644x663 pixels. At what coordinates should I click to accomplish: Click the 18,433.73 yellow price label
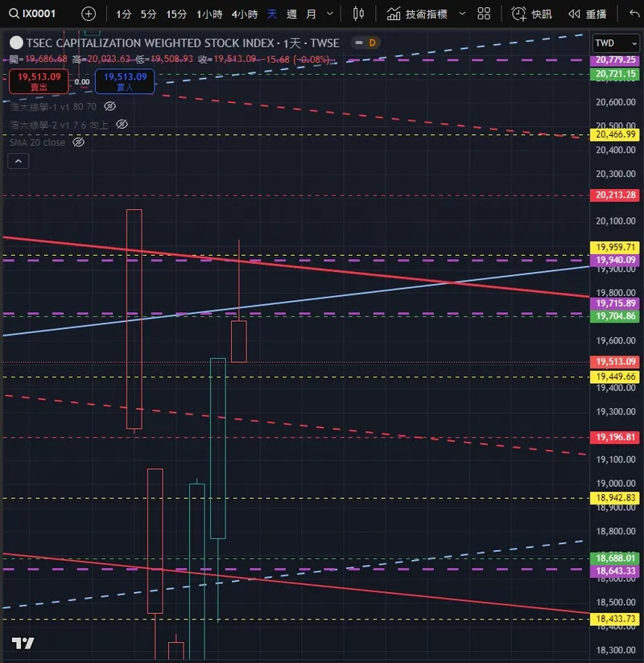[x=615, y=619]
